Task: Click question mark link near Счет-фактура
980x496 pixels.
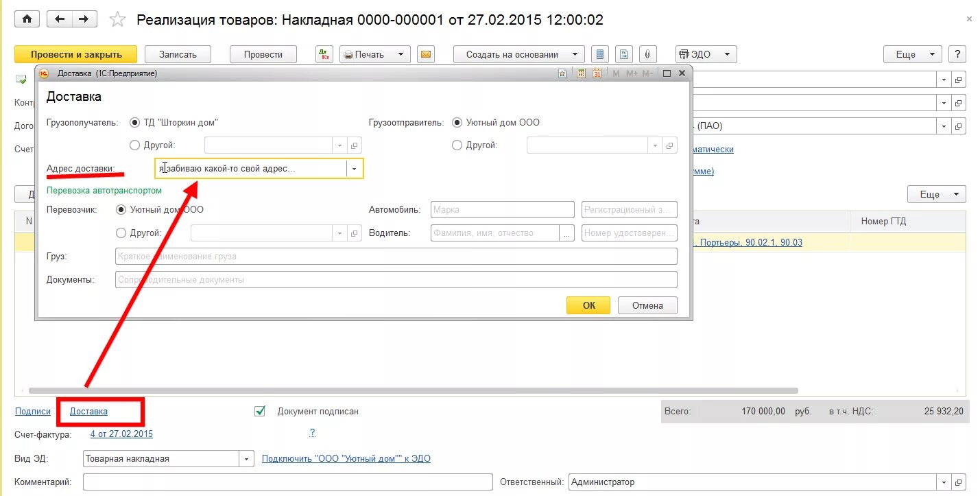Action: [x=312, y=433]
